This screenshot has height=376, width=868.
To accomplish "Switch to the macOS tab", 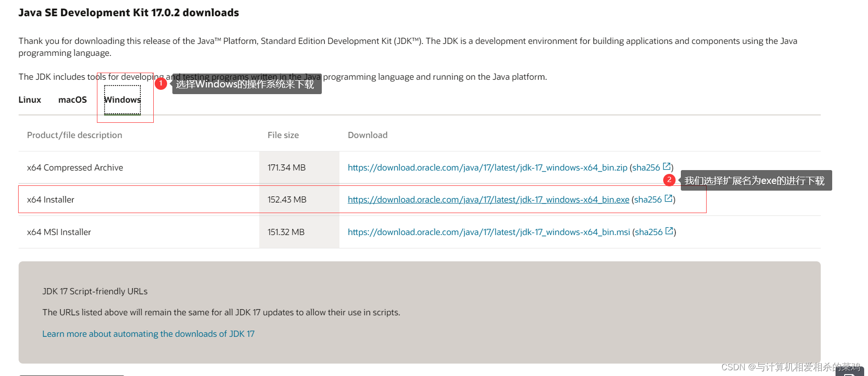I will [73, 100].
